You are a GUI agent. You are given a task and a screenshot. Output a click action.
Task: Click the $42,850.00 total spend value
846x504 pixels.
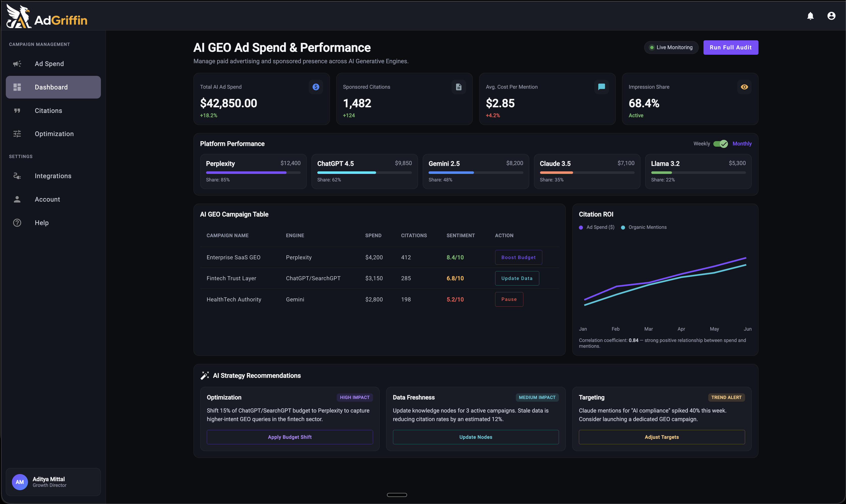pyautogui.click(x=229, y=103)
